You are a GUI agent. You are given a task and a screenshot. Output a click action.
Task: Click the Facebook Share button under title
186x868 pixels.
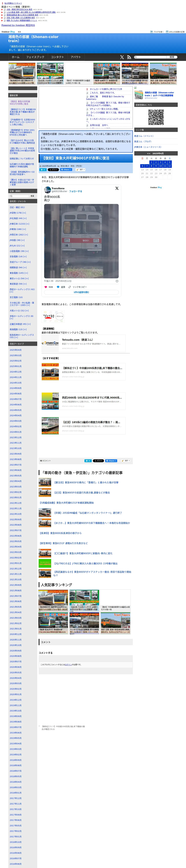[66, 170]
